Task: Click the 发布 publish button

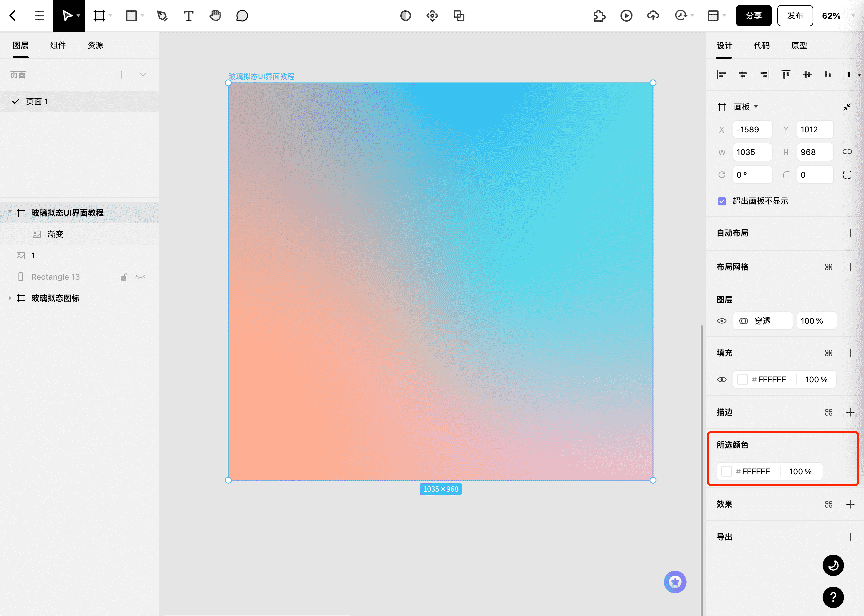Action: (x=795, y=16)
